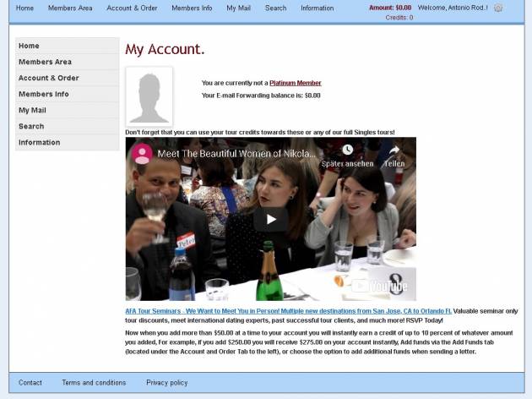Select My Mail in the top navigation
This screenshot has width=532, height=399.
238,8
